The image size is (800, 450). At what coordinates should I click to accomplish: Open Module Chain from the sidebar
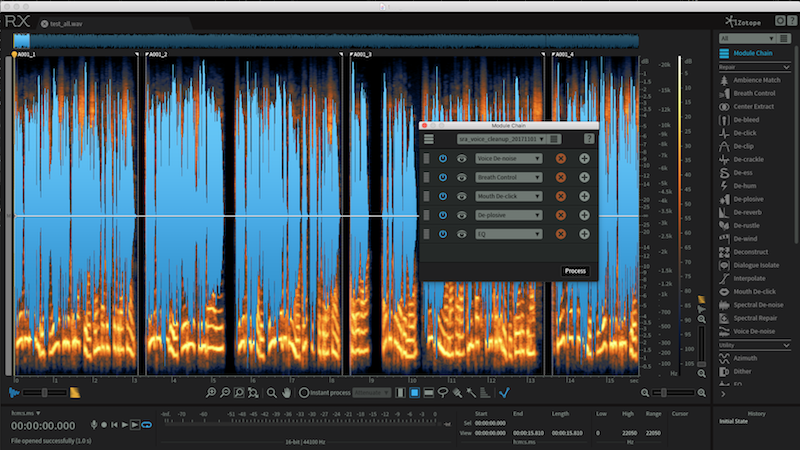click(x=746, y=53)
